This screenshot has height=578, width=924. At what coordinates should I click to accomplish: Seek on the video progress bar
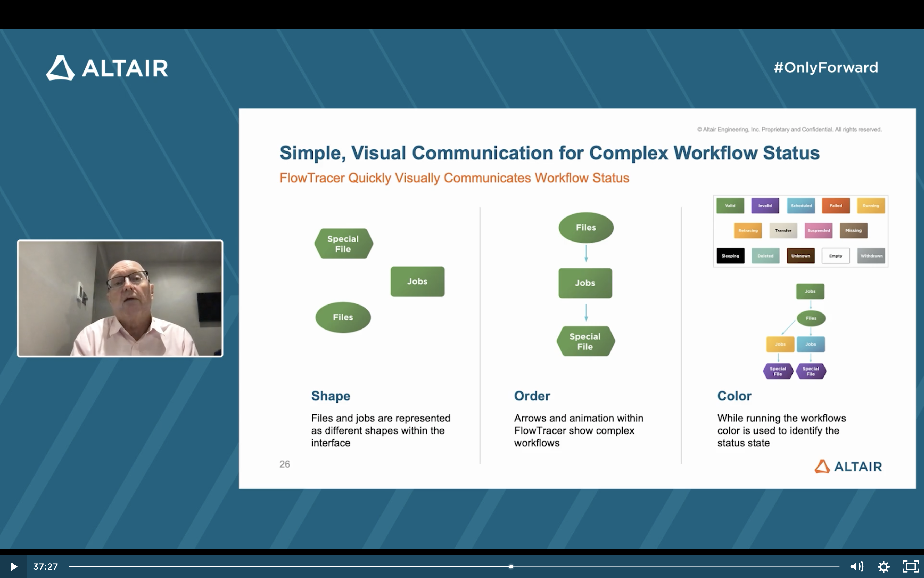[453, 567]
